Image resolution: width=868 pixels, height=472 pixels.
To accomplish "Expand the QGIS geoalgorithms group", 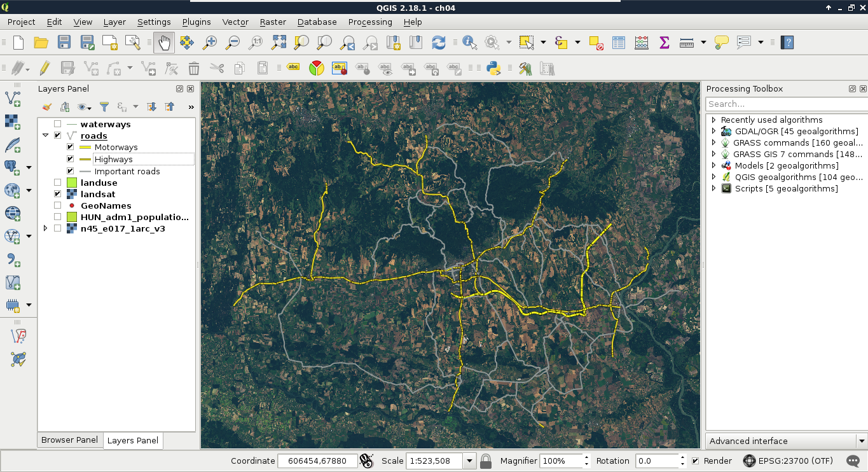I will point(713,177).
